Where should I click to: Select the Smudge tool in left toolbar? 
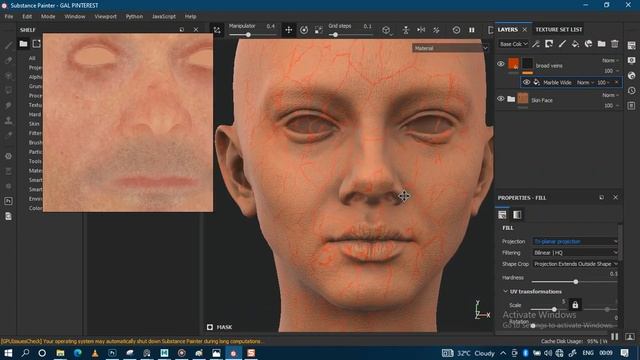pos(8,105)
